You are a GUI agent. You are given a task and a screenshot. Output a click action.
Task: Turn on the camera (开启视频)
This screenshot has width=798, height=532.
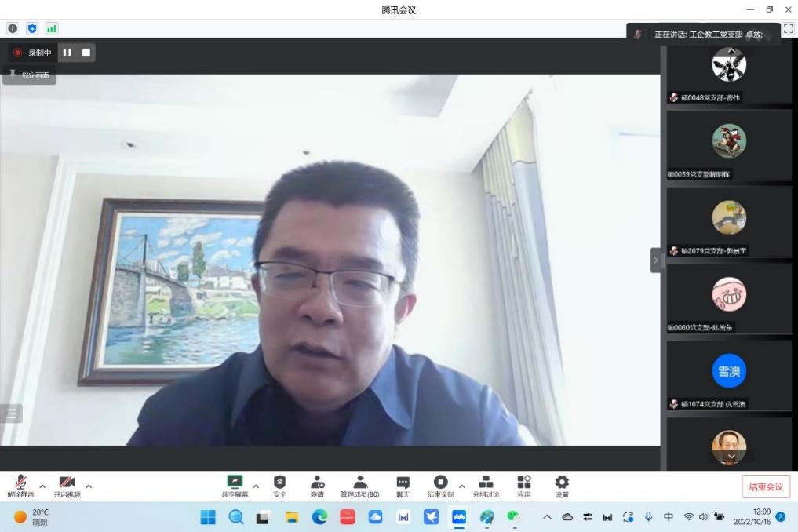[67, 486]
